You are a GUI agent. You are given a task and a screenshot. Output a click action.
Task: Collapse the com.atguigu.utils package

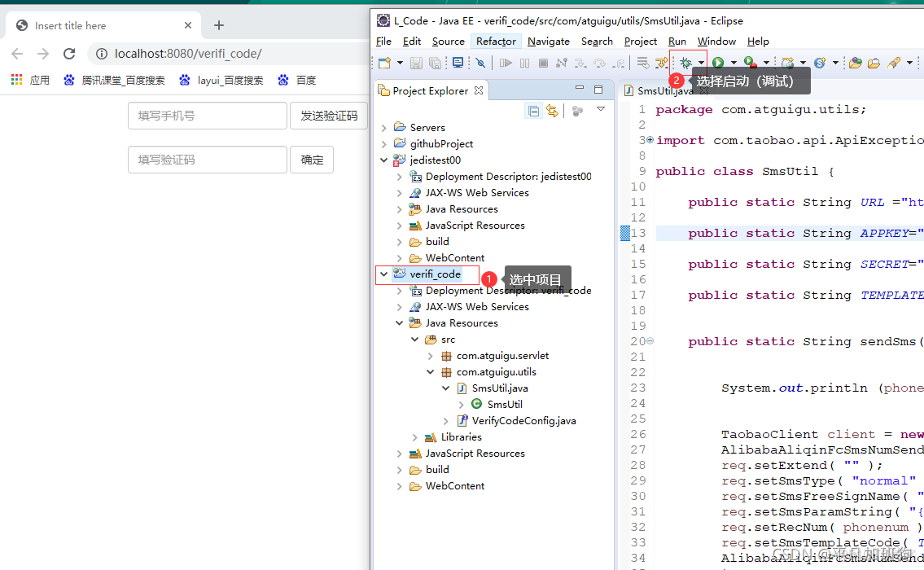[430, 372]
